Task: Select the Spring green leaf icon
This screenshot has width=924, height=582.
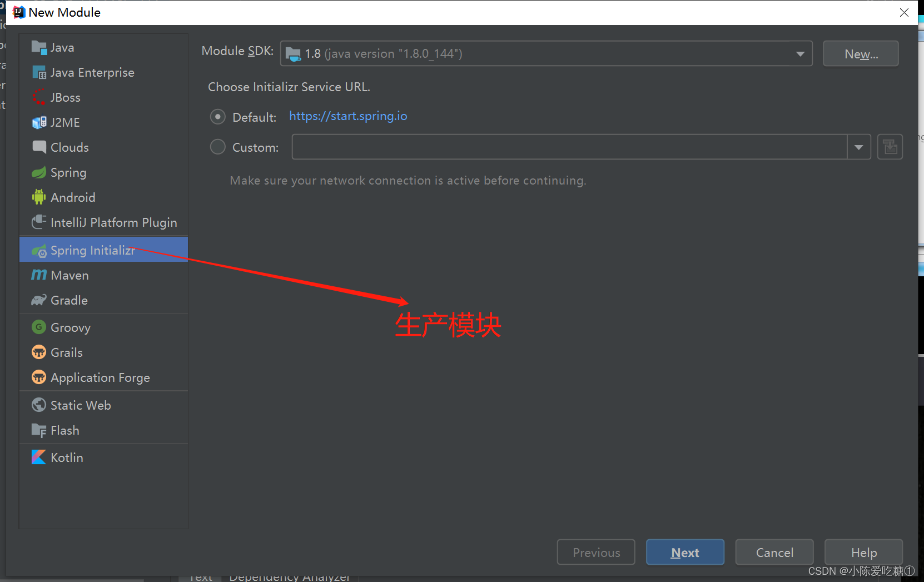Action: point(39,172)
